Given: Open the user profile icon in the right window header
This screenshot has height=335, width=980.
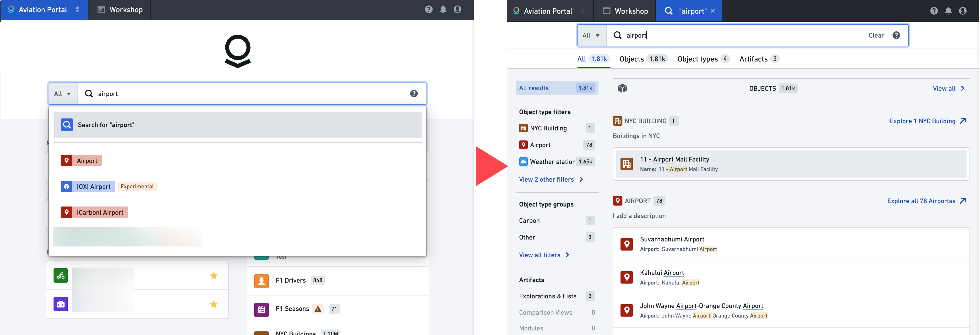Looking at the screenshot, I should [963, 11].
